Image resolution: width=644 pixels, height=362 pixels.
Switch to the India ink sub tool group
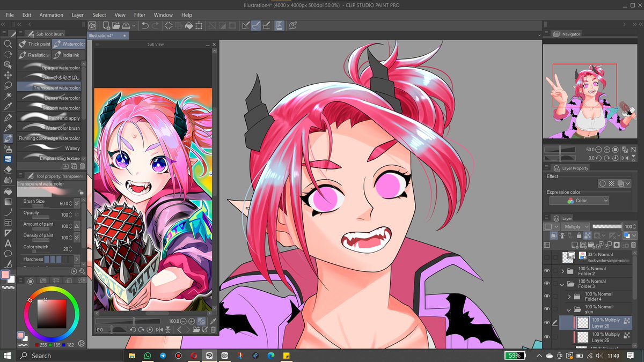[69, 55]
